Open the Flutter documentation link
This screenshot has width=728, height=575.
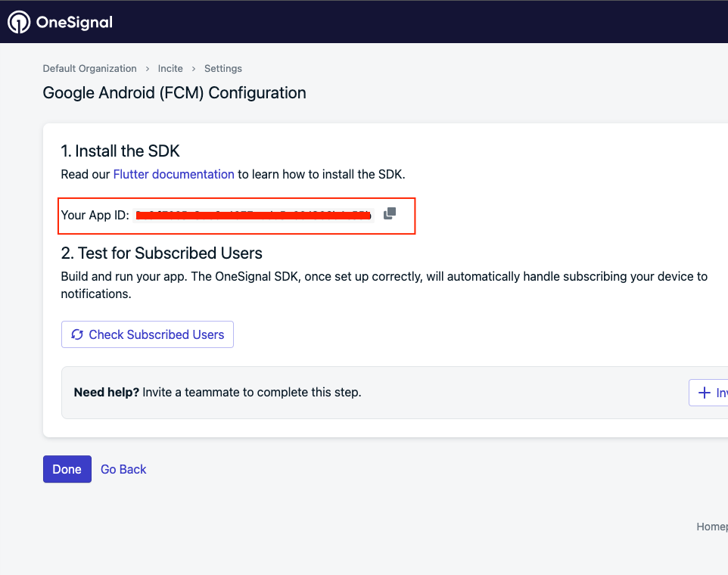click(x=173, y=174)
